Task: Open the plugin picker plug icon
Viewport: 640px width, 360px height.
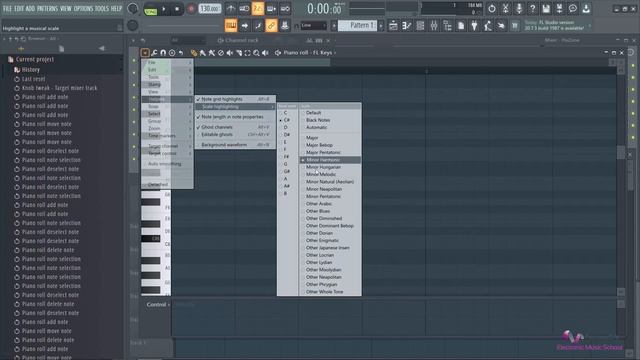Action: click(x=474, y=26)
